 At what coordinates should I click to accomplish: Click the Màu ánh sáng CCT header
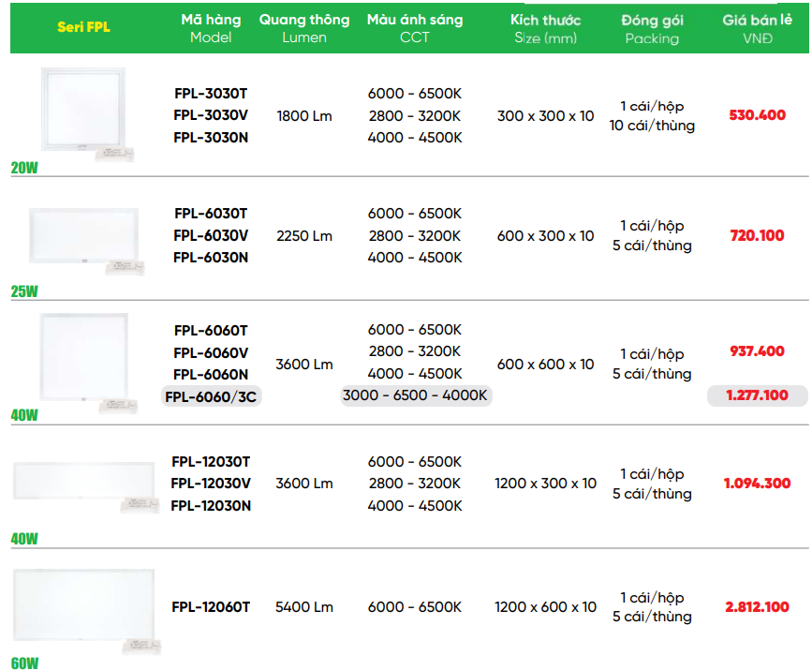[415, 28]
